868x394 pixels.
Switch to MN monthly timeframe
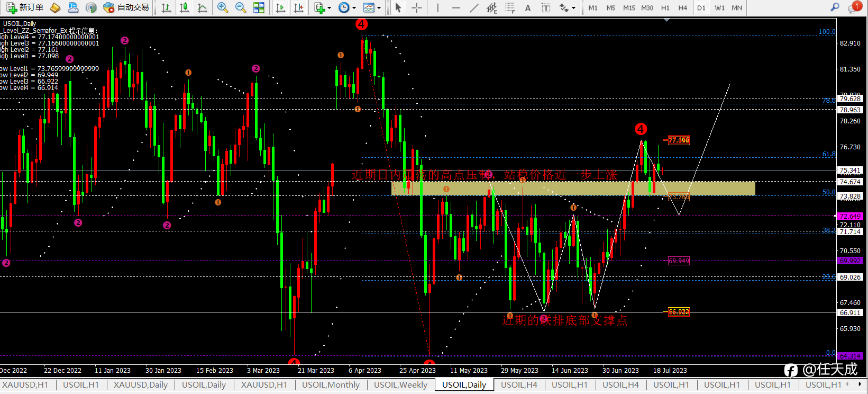click(737, 8)
